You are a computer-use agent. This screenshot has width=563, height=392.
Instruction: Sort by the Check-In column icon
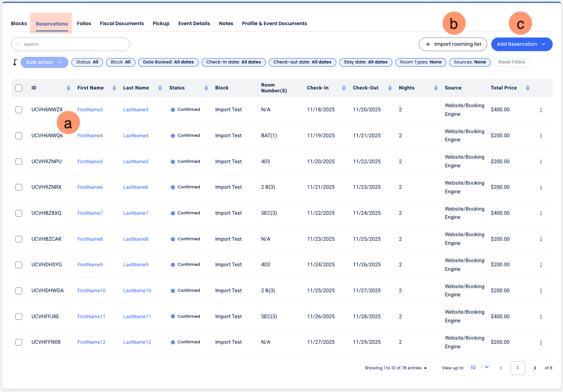tap(344, 88)
